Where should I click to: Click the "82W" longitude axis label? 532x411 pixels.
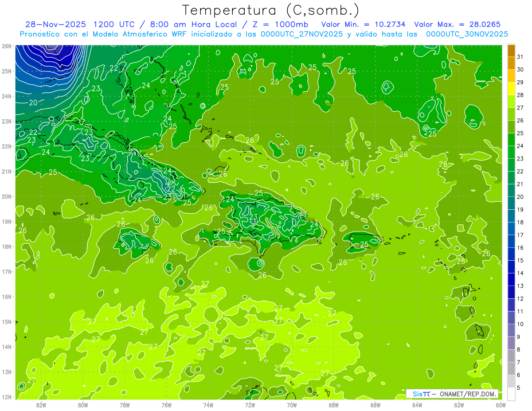tap(41, 404)
